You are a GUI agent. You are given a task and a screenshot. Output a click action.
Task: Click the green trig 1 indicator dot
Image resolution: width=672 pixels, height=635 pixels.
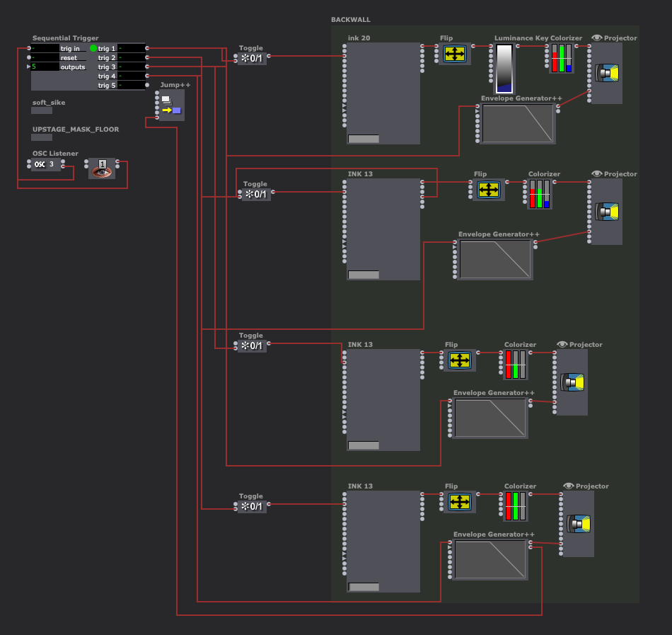click(93, 48)
